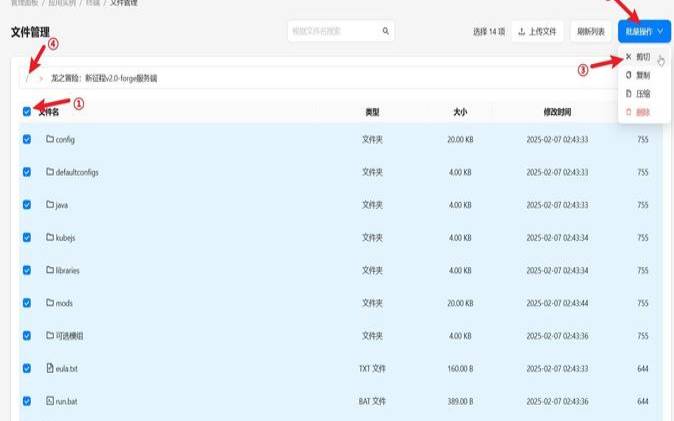Image resolution: width=674 pixels, height=421 pixels.
Task: Click the folder icon beside 可选模组
Action: pyautogui.click(x=49, y=335)
